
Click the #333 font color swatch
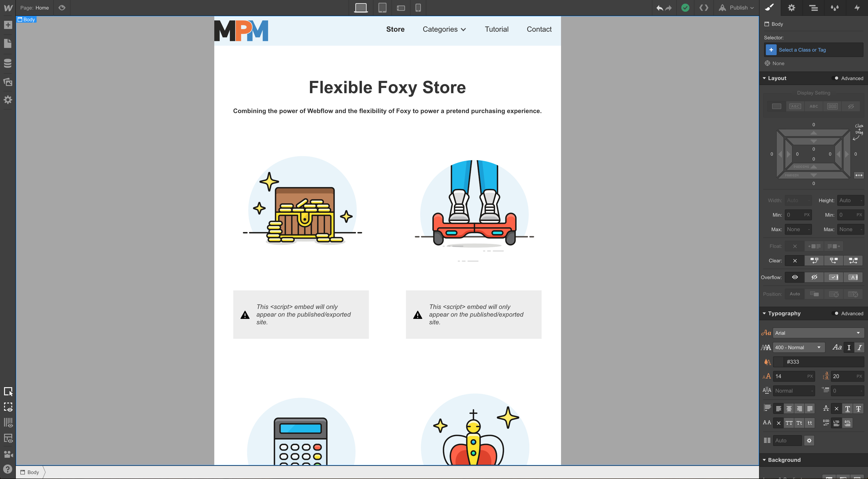click(778, 362)
